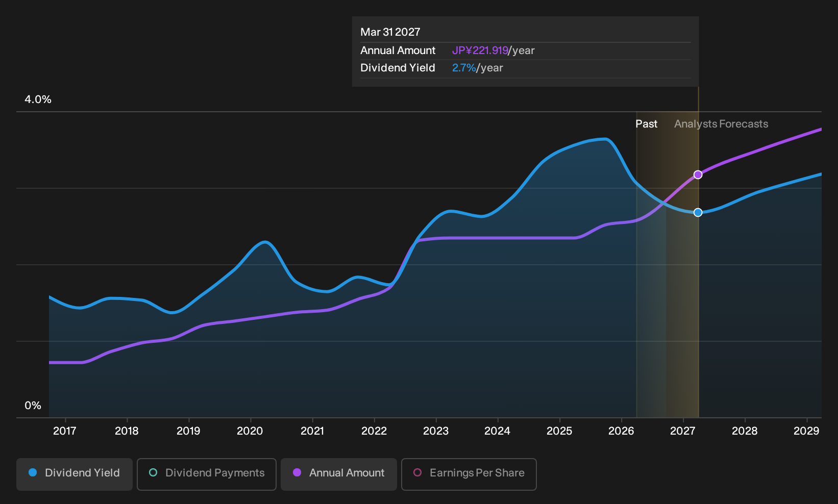Select the 2020 x-axis label

(250, 431)
